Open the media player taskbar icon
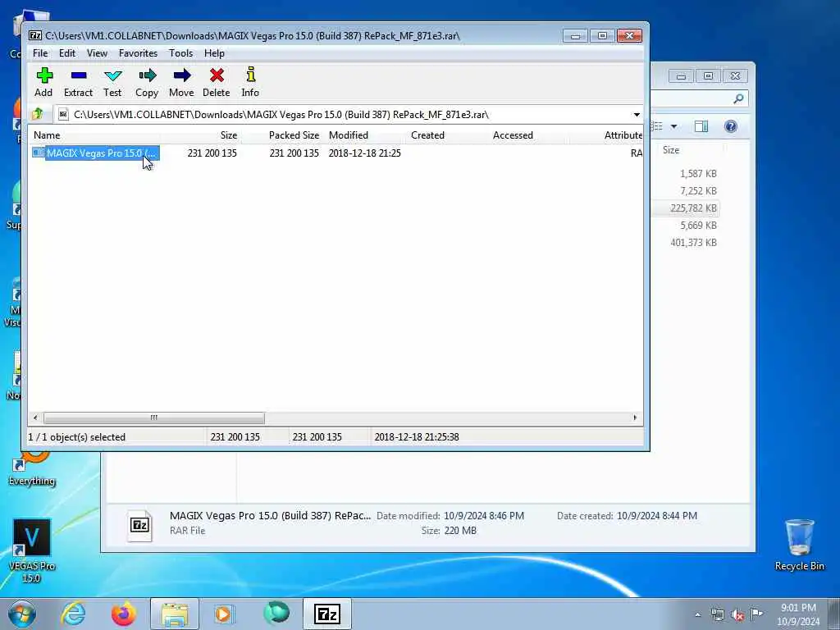 coord(225,614)
